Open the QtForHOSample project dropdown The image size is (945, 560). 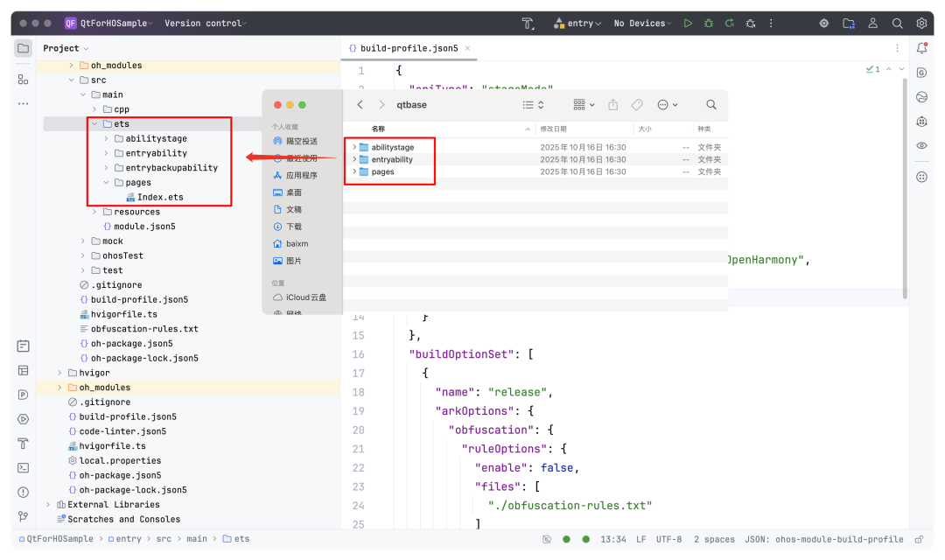click(109, 24)
